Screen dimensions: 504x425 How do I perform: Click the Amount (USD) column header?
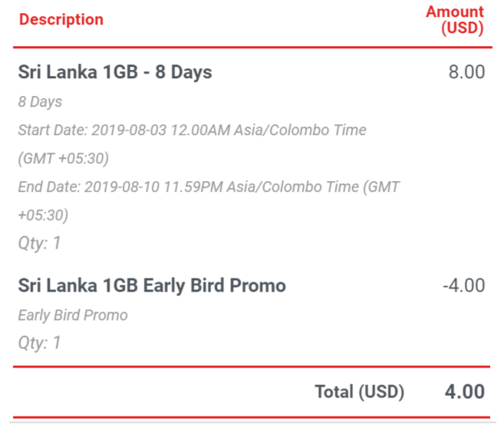(455, 20)
